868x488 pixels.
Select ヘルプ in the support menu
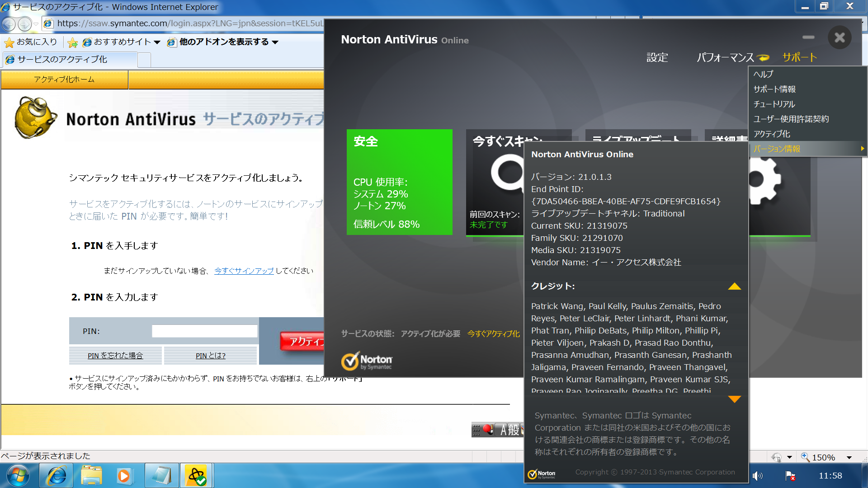(x=763, y=74)
